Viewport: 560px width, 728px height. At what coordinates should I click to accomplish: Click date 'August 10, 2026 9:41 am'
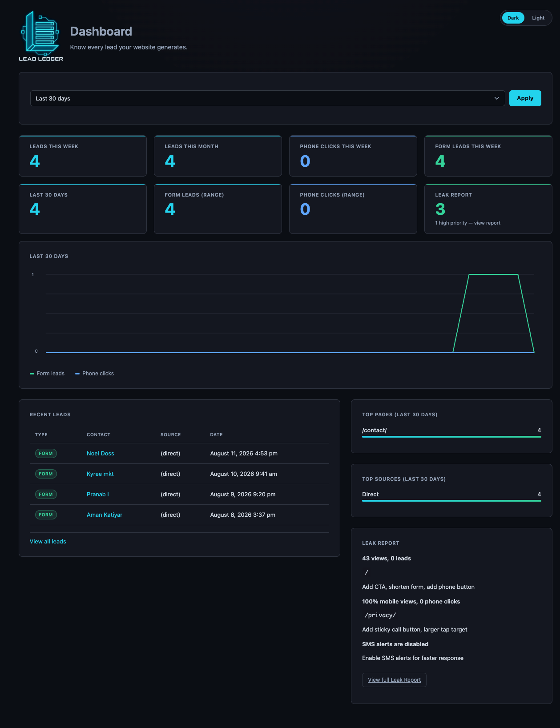pyautogui.click(x=244, y=474)
